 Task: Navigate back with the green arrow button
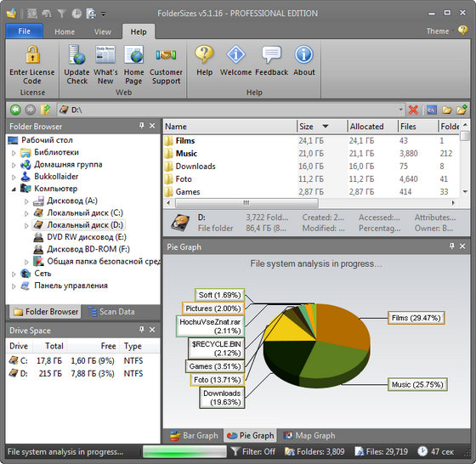click(x=15, y=110)
